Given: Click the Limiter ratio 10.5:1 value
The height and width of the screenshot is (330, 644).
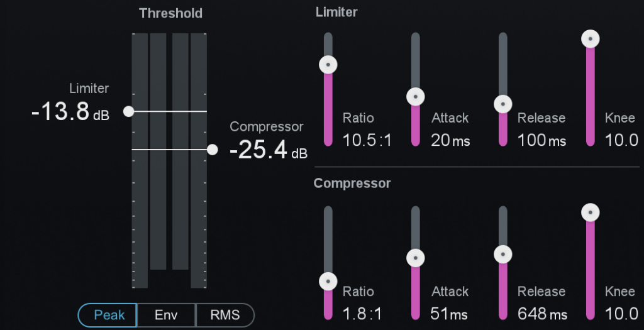Looking at the screenshot, I should click(367, 140).
